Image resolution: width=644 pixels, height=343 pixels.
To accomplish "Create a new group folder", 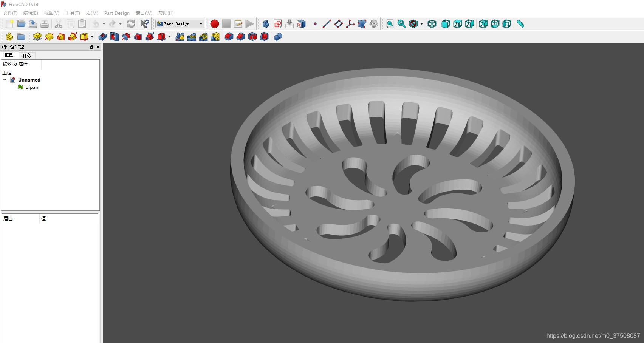I will (21, 37).
